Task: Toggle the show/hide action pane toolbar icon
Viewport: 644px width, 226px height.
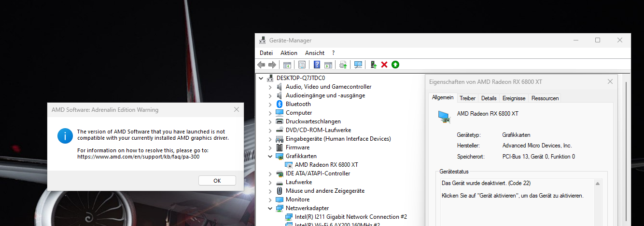Action: tap(328, 65)
